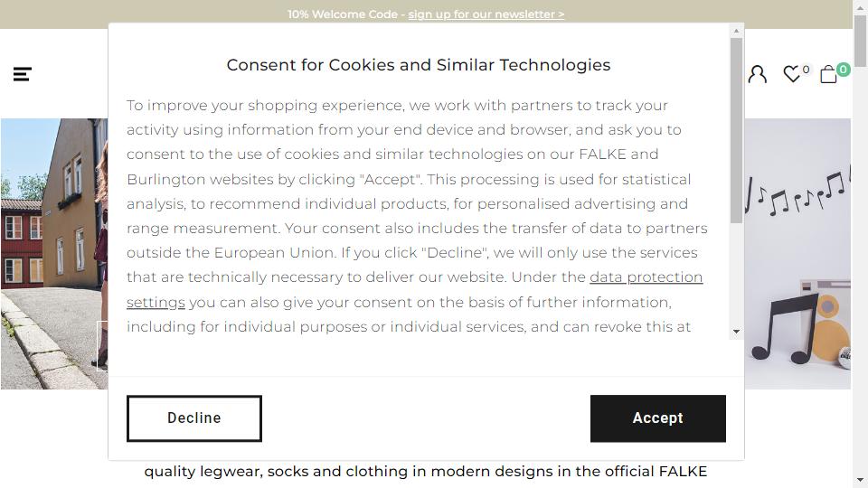
Task: Click the quality legwear description text
Action: tap(426, 472)
